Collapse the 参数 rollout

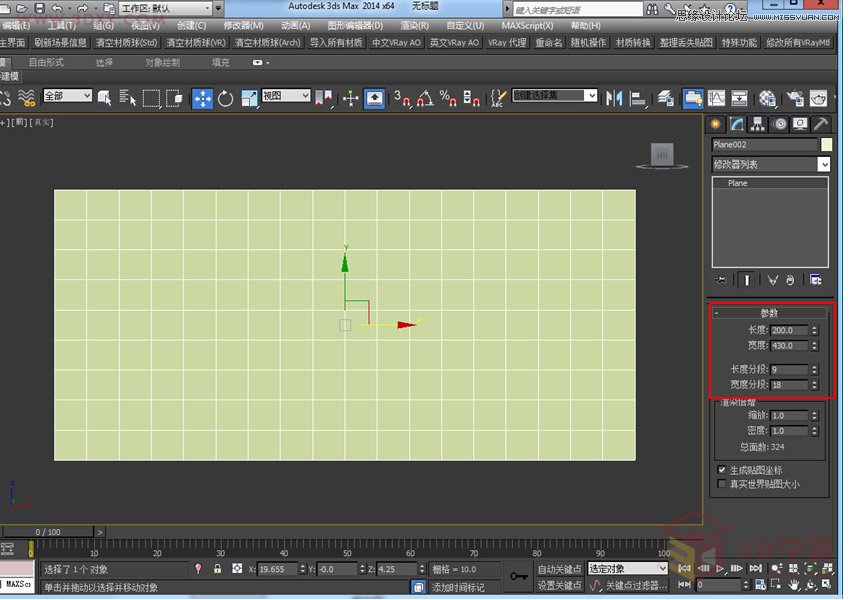(768, 313)
